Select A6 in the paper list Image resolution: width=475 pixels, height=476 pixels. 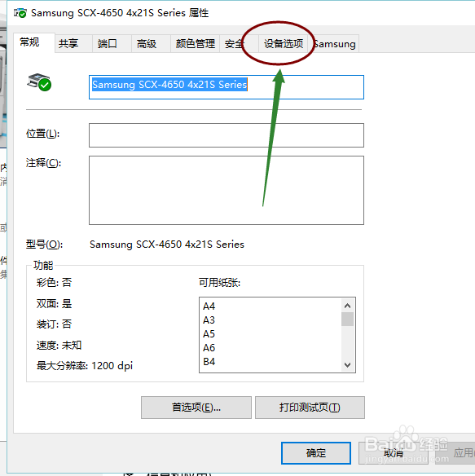tap(209, 347)
